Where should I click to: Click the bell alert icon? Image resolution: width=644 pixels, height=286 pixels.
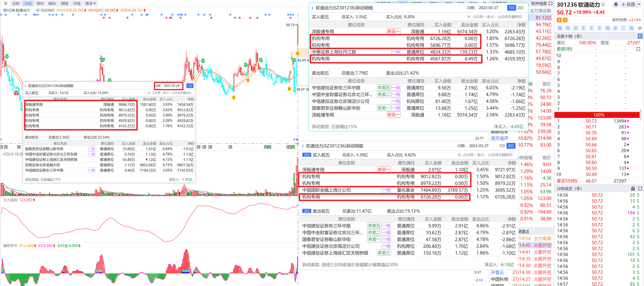(x=616, y=5)
